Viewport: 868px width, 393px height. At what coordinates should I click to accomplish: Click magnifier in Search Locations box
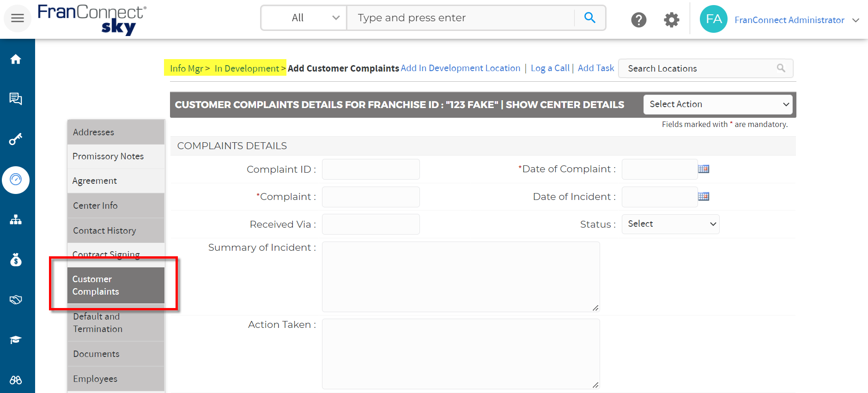[x=781, y=68]
